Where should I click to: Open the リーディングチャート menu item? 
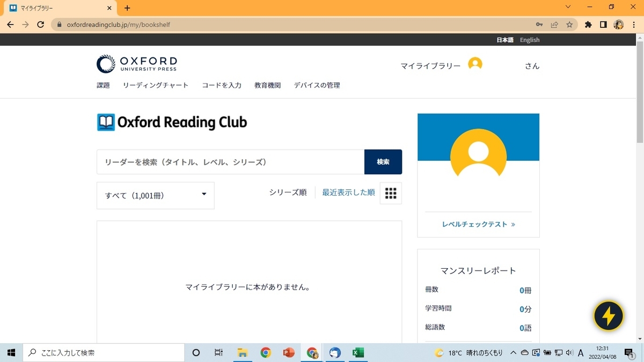tap(156, 85)
